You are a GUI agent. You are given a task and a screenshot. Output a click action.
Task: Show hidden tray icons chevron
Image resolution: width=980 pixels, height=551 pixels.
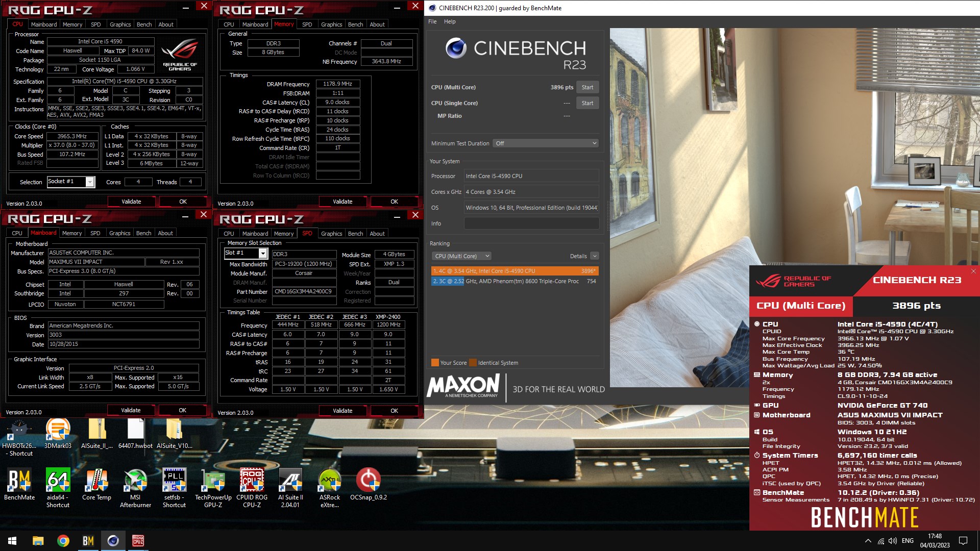[x=868, y=541]
